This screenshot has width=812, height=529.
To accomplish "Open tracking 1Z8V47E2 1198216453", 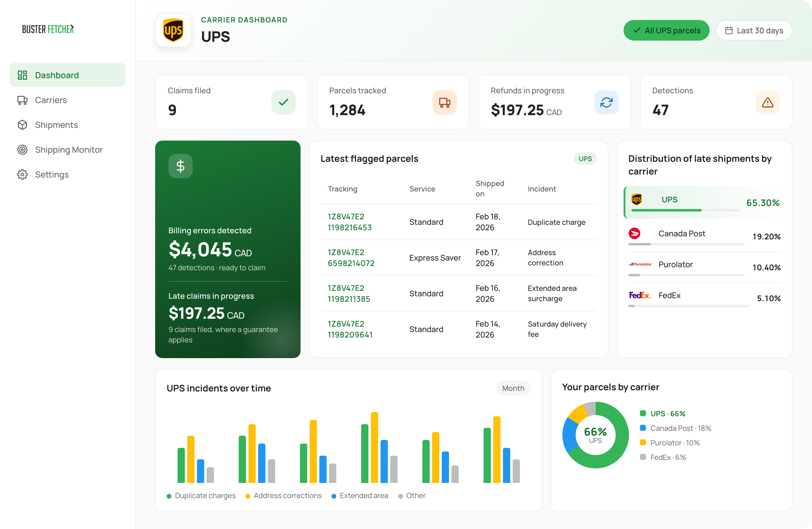I will [x=350, y=222].
